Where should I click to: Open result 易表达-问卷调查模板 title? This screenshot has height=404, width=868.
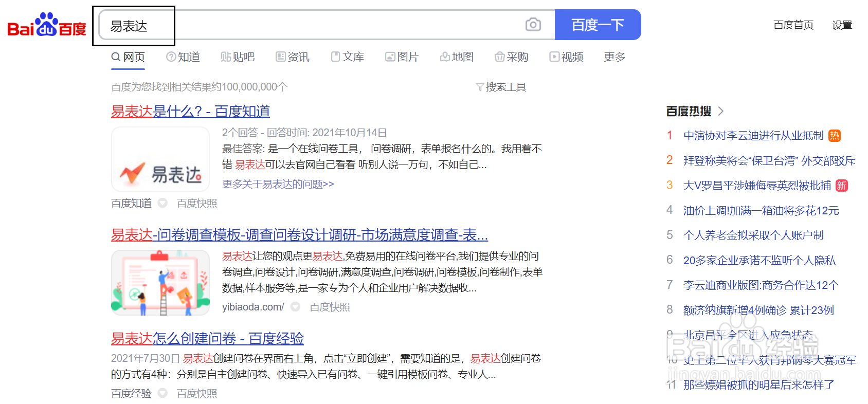click(x=299, y=235)
